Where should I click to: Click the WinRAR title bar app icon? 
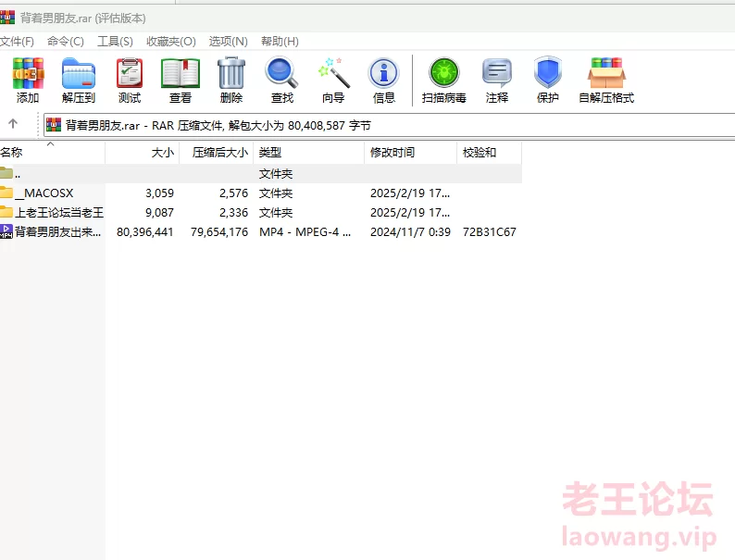[x=7, y=18]
